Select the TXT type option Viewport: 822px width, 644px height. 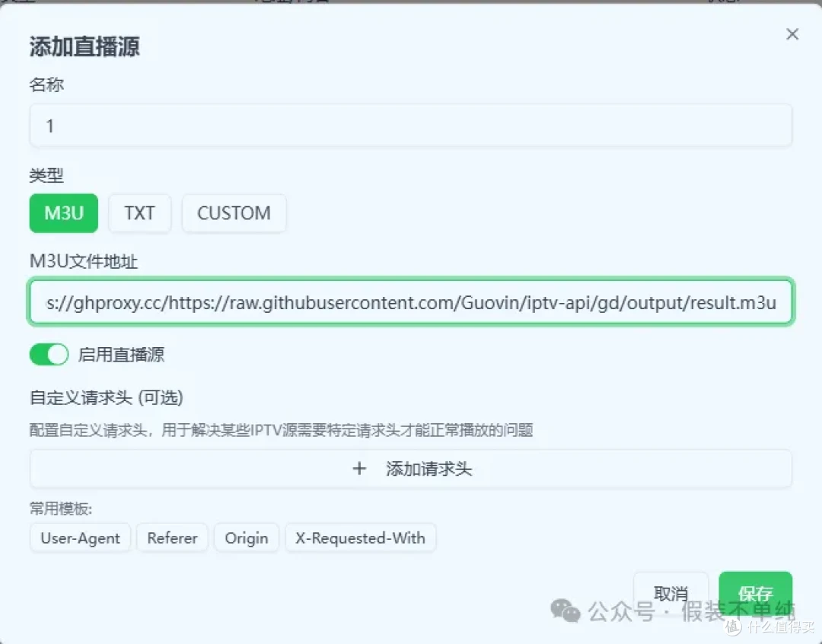139,213
